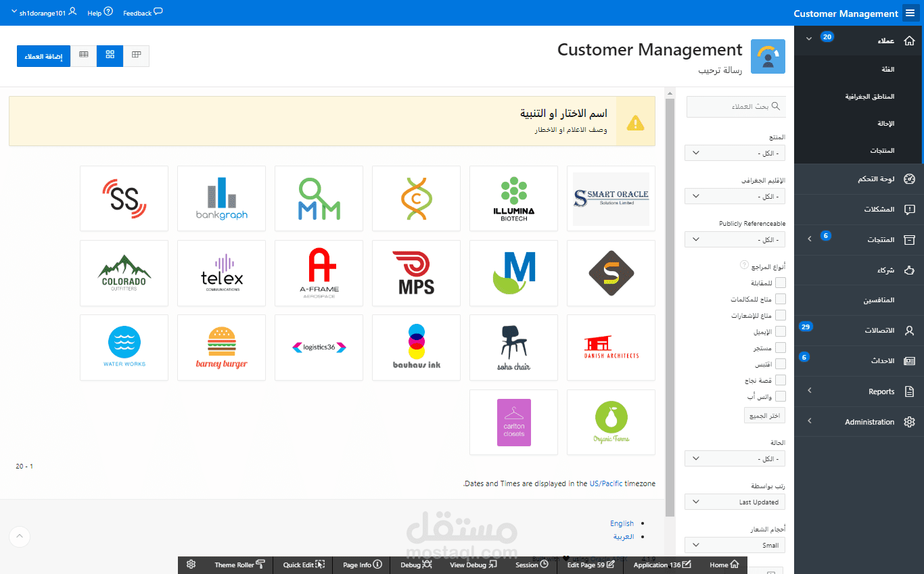Open the Smart Oracle customer card
The image size is (924, 574).
pos(611,198)
